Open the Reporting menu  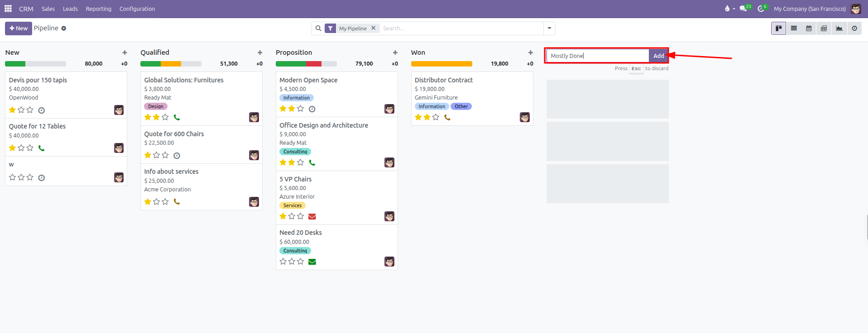pyautogui.click(x=98, y=9)
